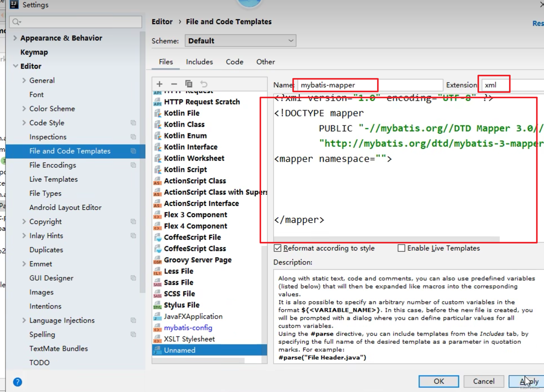Click the template list horizontal scrollbar
Screen dimensions: 544x392
[x=198, y=360]
